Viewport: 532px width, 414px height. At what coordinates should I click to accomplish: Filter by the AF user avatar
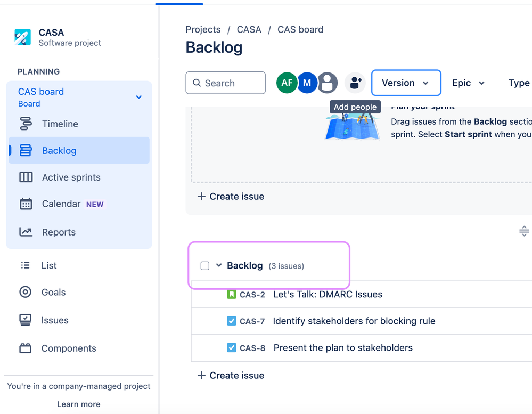click(287, 83)
